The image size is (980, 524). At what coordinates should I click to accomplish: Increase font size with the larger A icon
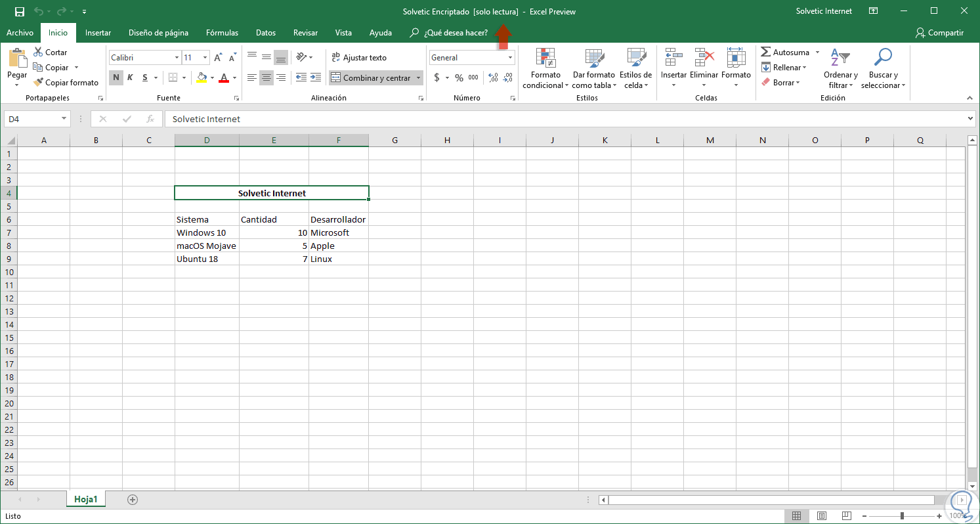(x=219, y=58)
